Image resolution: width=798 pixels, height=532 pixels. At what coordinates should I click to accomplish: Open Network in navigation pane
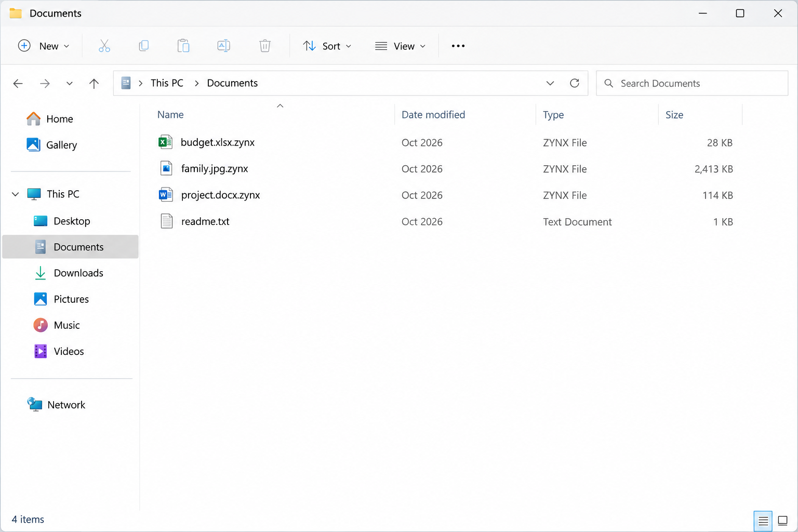point(66,405)
